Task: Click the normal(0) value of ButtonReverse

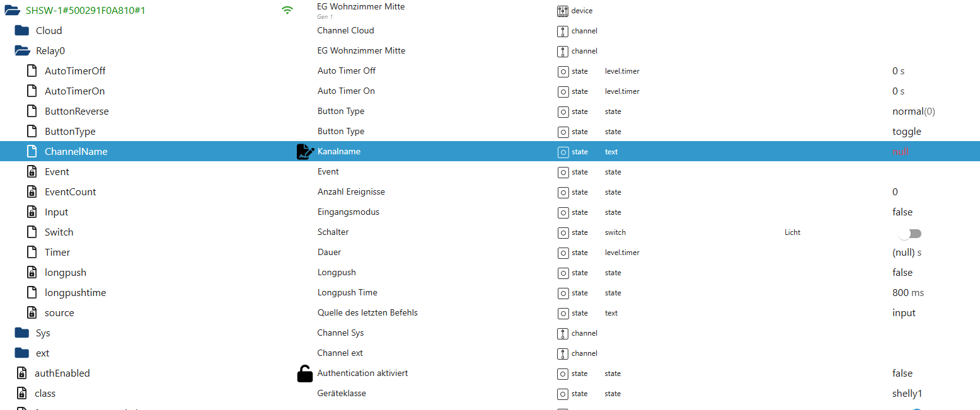Action: point(914,111)
